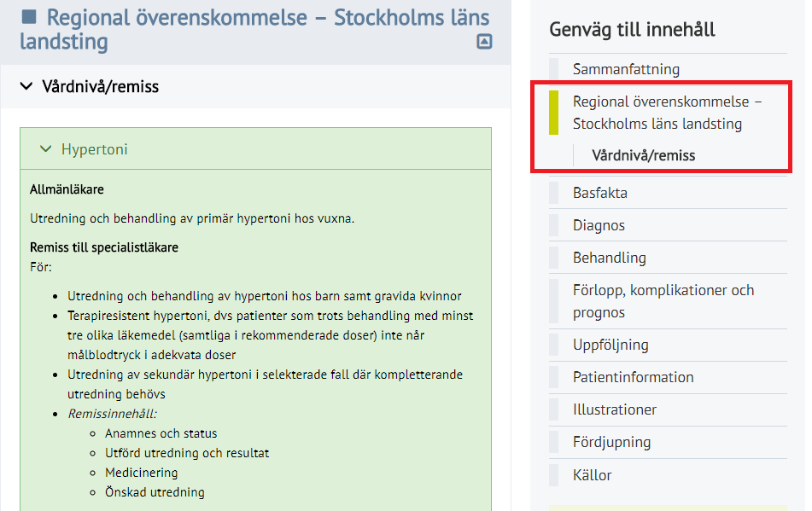
Task: Go to the Uppföljning section
Action: coord(610,345)
